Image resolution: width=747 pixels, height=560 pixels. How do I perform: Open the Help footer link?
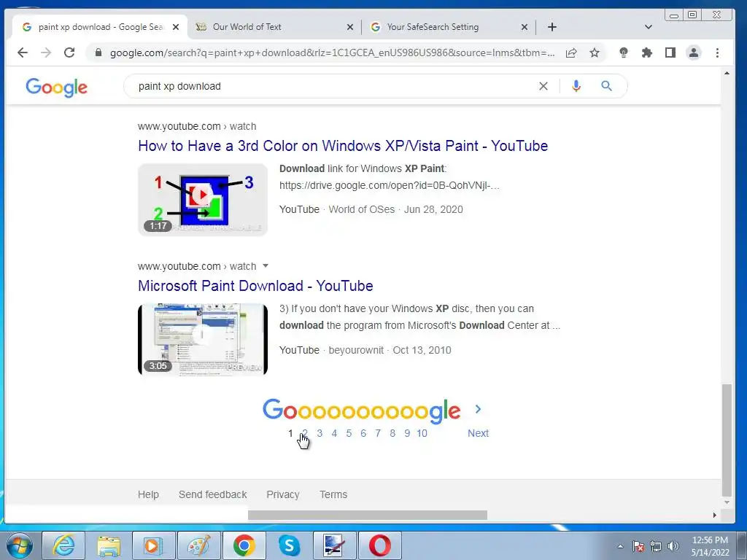tap(148, 494)
